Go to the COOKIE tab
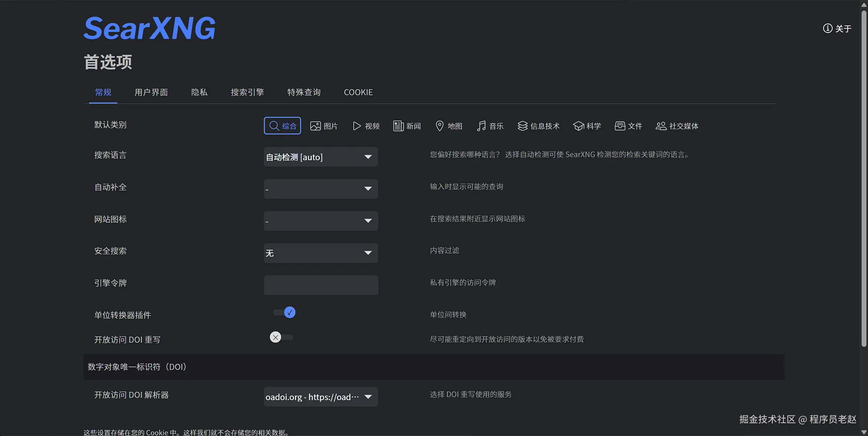 coord(358,93)
